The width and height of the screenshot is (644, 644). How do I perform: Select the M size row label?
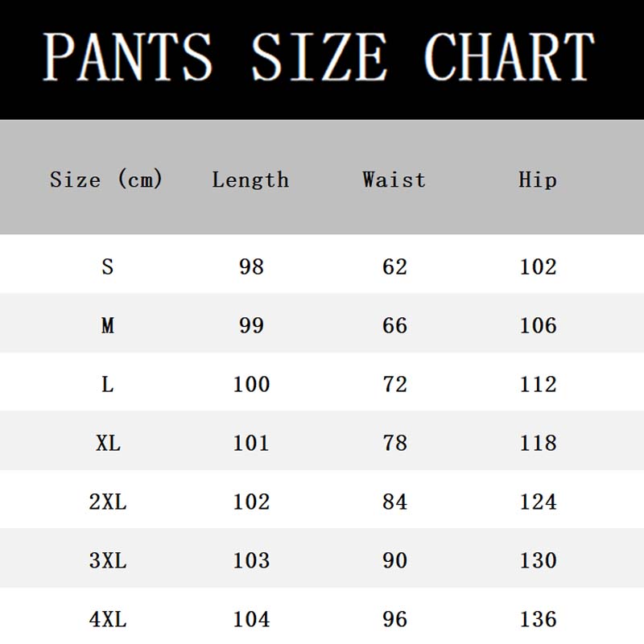(108, 326)
